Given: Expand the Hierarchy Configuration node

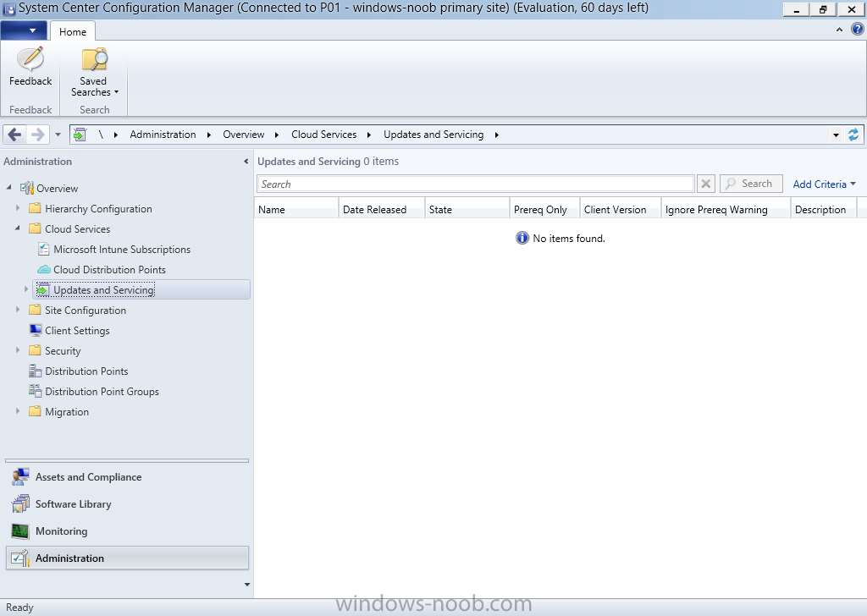Looking at the screenshot, I should (18, 208).
